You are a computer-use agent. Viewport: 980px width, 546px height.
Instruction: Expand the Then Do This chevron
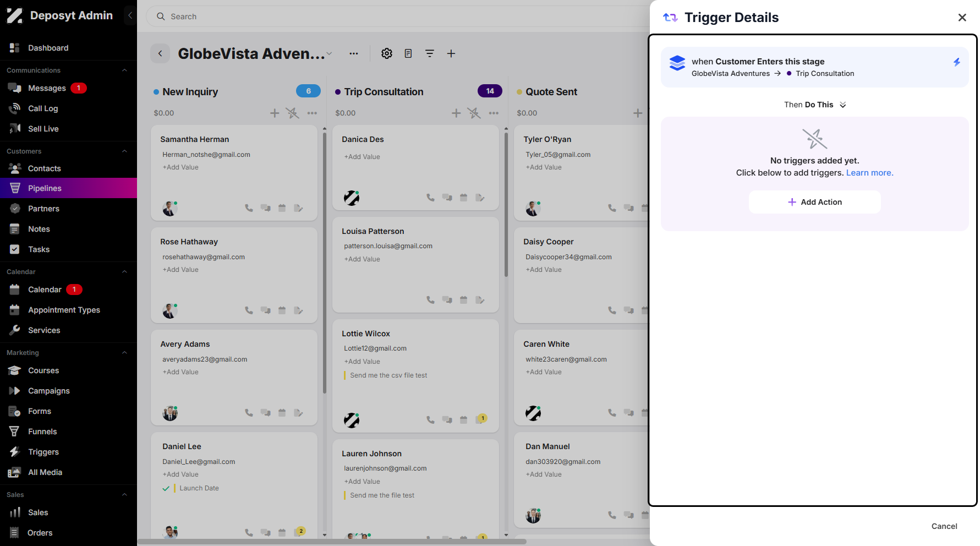coord(842,105)
